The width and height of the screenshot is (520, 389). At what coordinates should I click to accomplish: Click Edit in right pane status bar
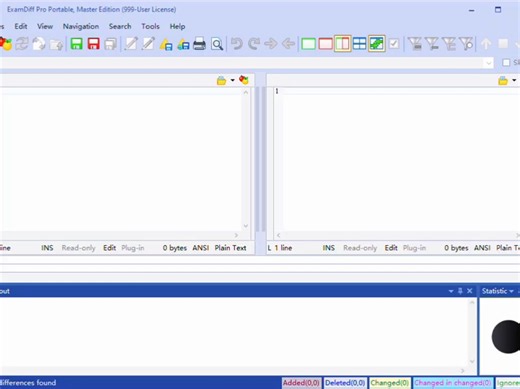(x=391, y=248)
